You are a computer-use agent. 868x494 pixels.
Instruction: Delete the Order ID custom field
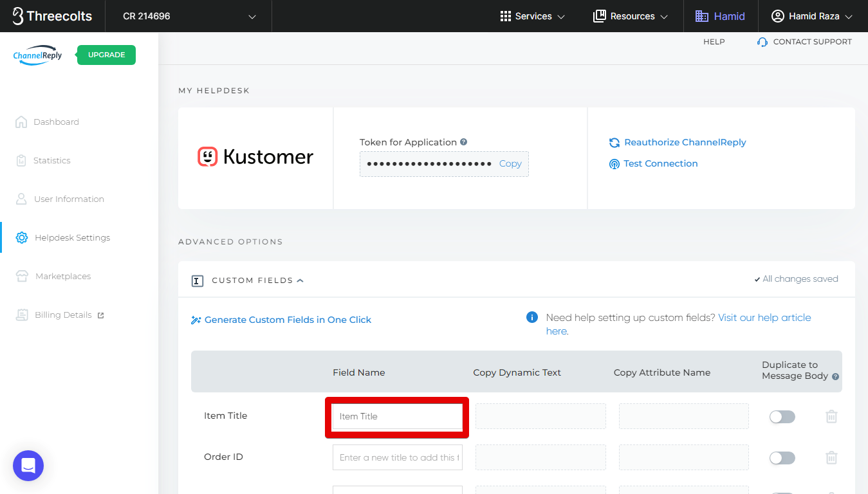831,457
